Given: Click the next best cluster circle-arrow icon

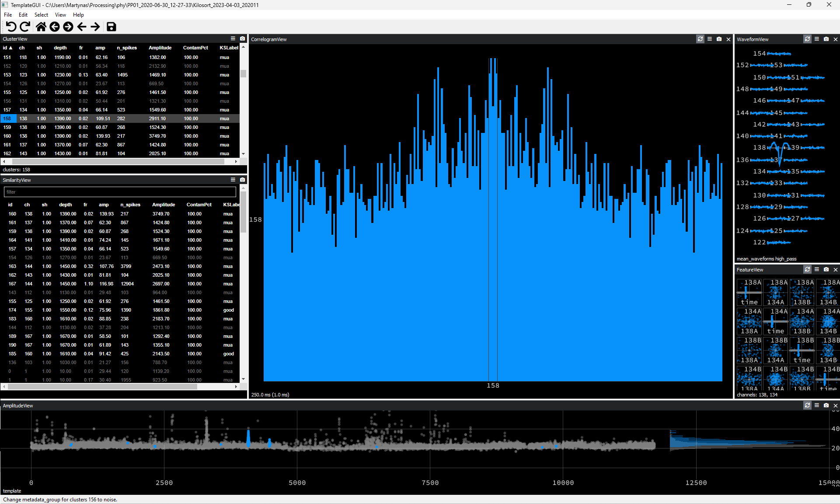Looking at the screenshot, I should click(x=68, y=27).
